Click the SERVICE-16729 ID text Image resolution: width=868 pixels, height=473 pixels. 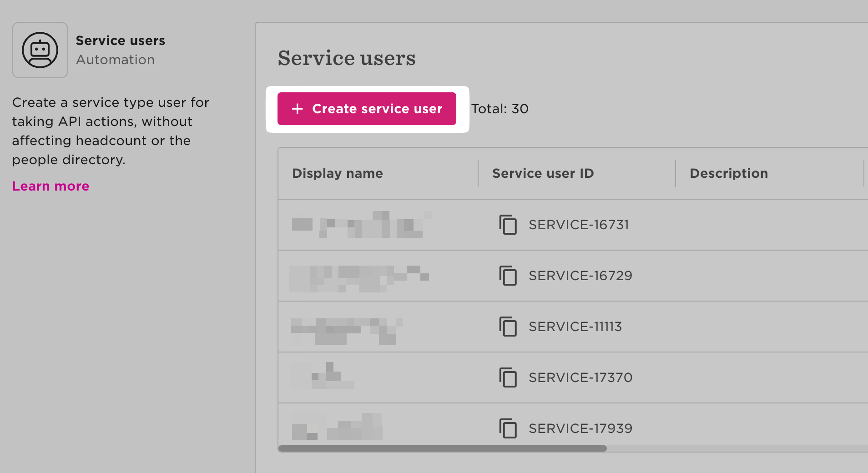pos(580,276)
